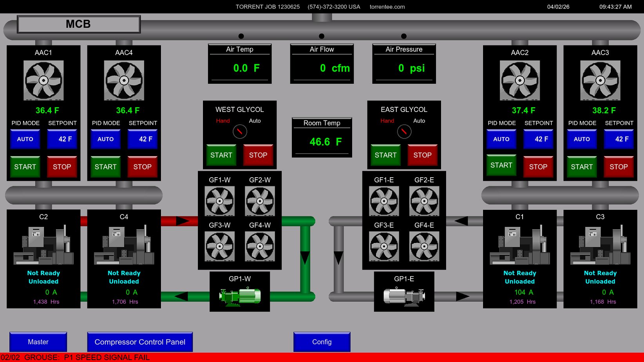
Task: Click the C1 104 A current value
Action: click(524, 292)
